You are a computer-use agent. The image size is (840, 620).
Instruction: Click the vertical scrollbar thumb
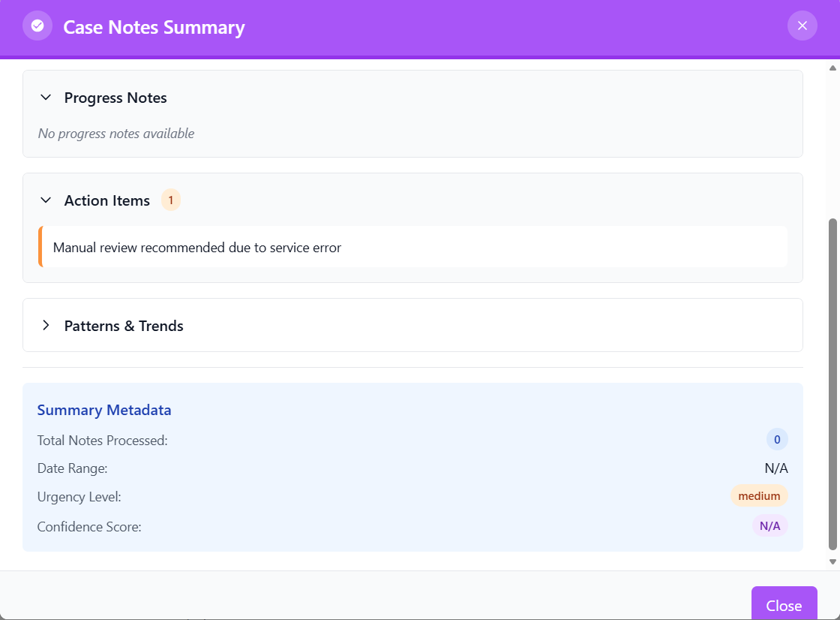(832, 383)
